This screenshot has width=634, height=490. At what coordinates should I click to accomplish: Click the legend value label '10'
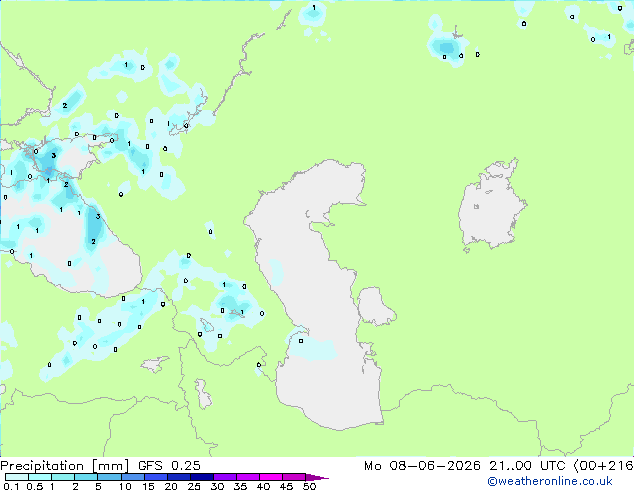coord(125,486)
